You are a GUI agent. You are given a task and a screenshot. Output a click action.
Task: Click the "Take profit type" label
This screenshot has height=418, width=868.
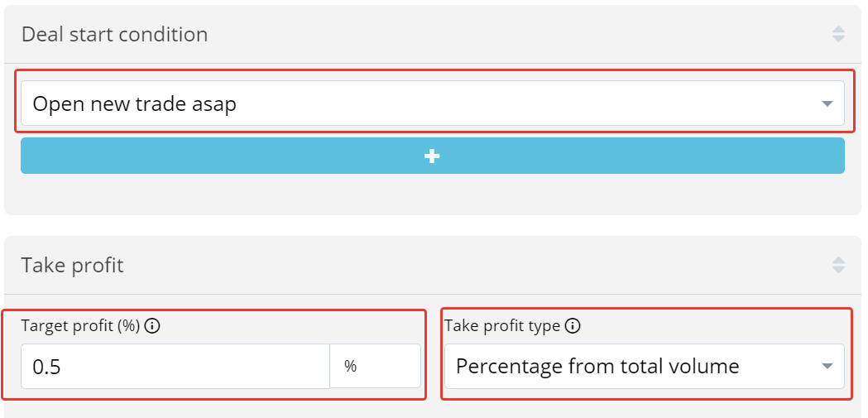(x=502, y=326)
